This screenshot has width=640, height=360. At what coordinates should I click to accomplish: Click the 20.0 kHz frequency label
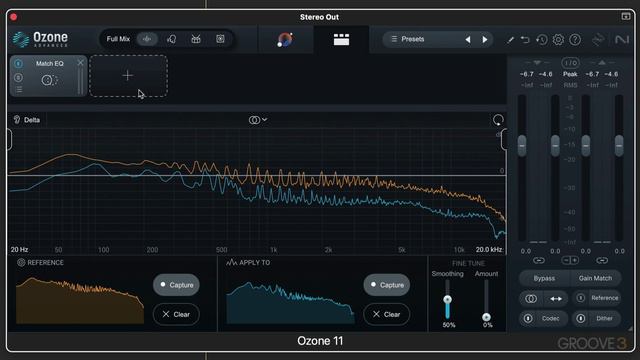[x=489, y=249]
